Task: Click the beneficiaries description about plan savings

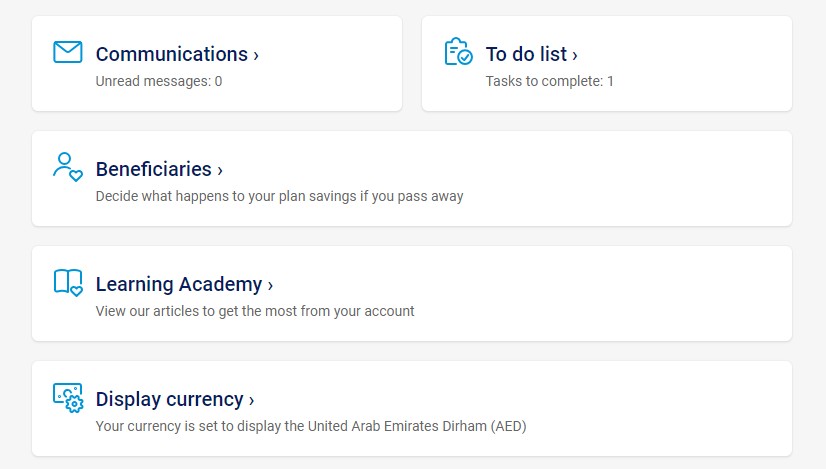Action: pyautogui.click(x=280, y=197)
